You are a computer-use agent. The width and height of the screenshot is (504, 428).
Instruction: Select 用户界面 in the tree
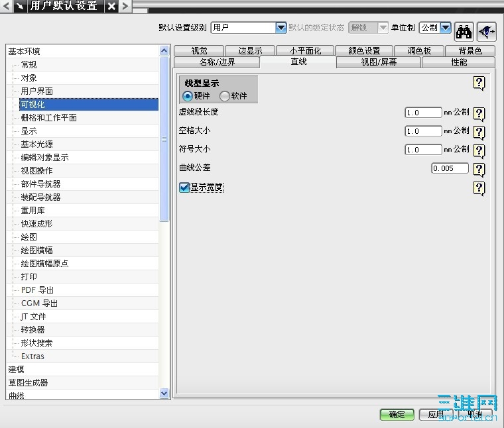click(x=36, y=91)
